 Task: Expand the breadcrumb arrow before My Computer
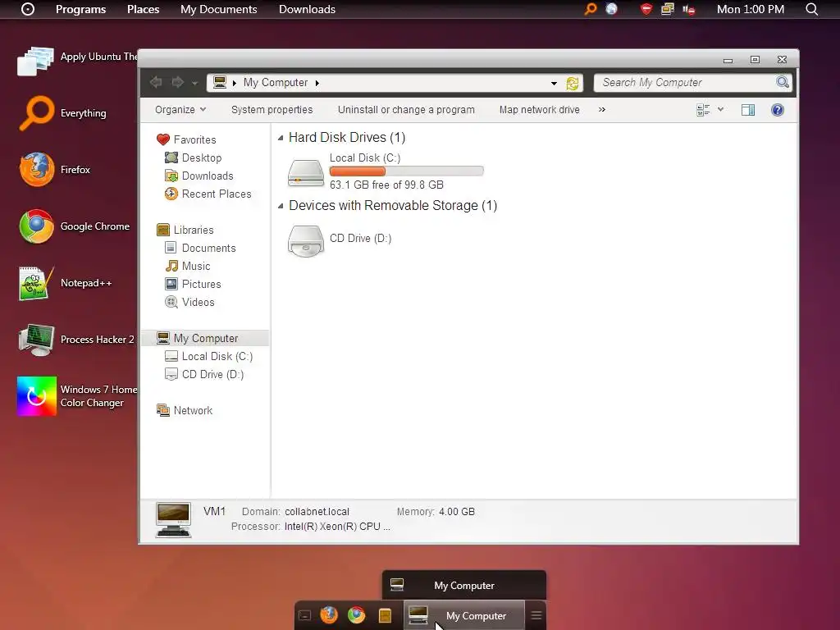coord(234,83)
